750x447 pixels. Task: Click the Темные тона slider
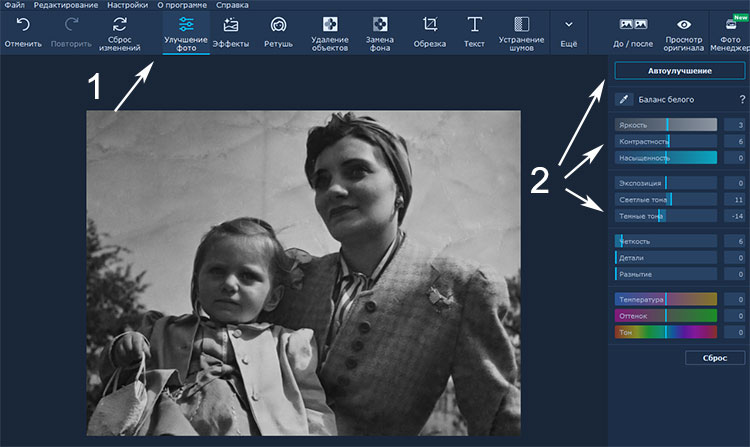(666, 216)
